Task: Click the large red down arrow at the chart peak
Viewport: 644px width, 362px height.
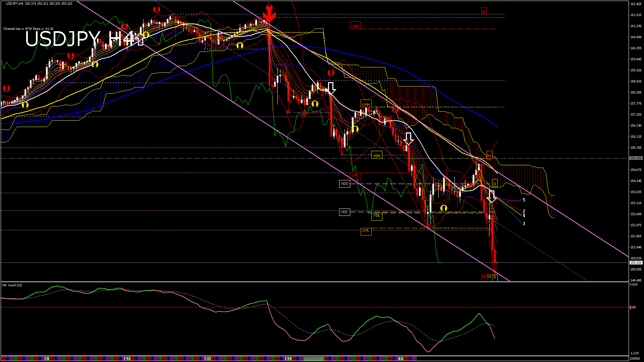Action: pyautogui.click(x=269, y=14)
